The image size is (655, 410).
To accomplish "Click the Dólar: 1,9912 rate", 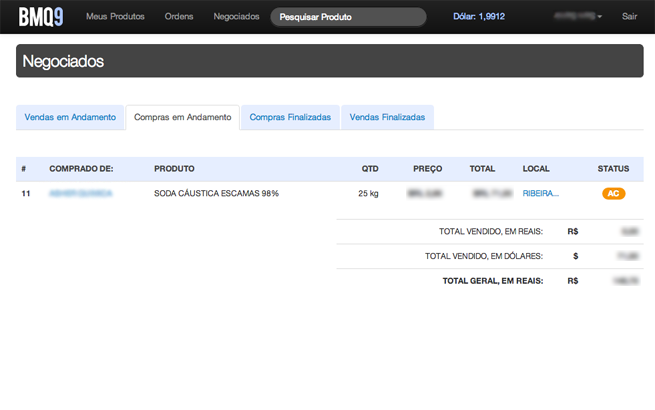I will pyautogui.click(x=479, y=17).
